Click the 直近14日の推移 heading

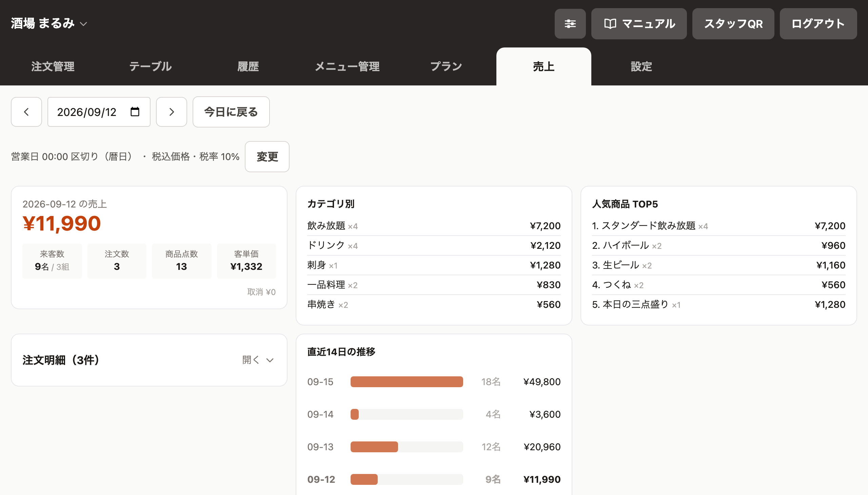341,352
